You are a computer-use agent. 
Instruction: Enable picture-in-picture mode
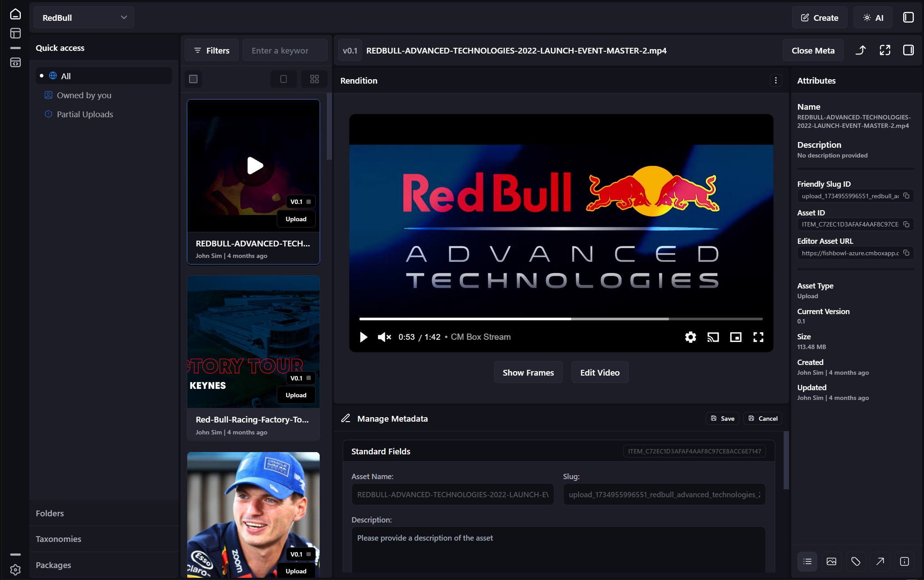click(735, 337)
